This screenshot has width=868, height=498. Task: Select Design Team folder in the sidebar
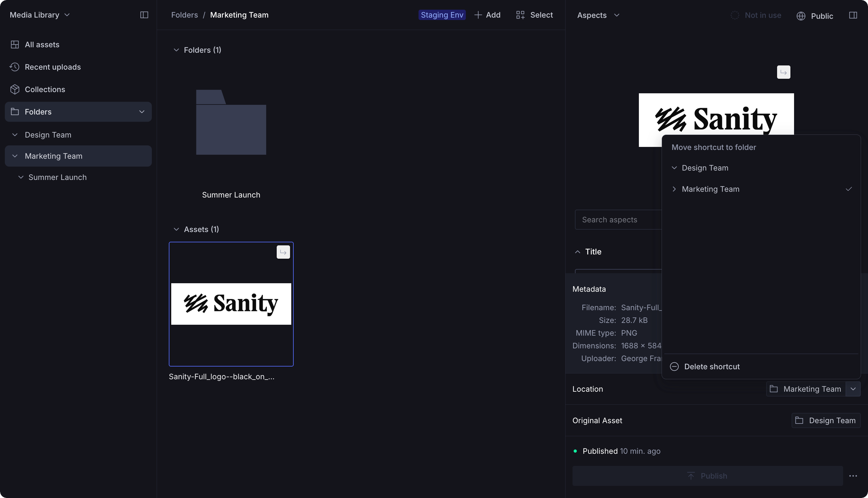(x=78, y=135)
